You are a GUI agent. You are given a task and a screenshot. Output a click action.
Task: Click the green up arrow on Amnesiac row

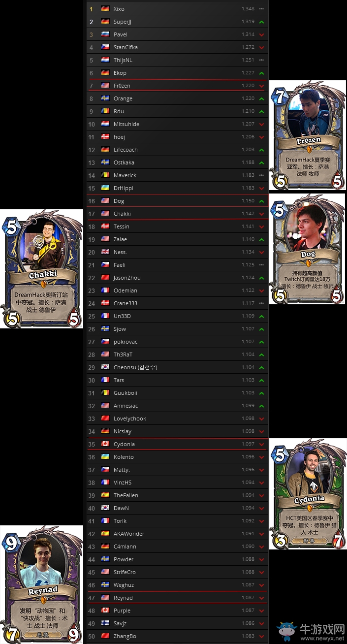tap(261, 406)
